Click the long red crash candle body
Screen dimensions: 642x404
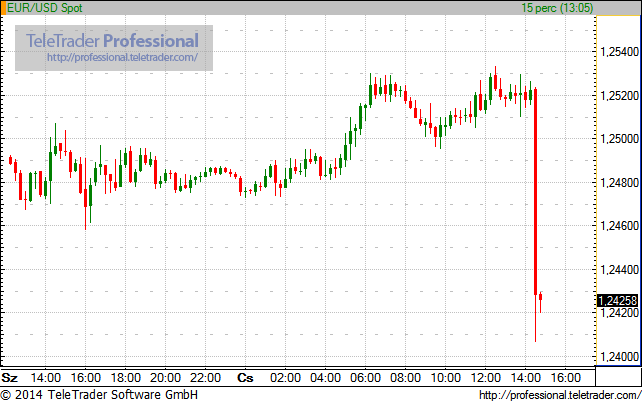coord(536,191)
